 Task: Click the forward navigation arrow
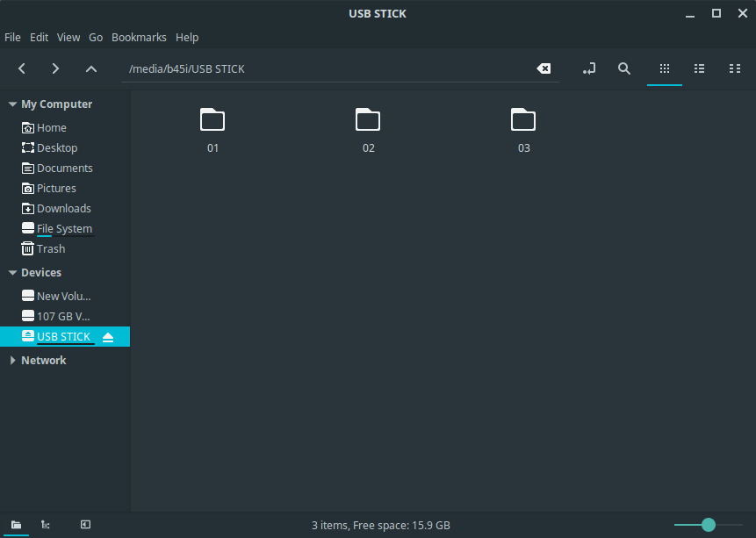click(55, 68)
